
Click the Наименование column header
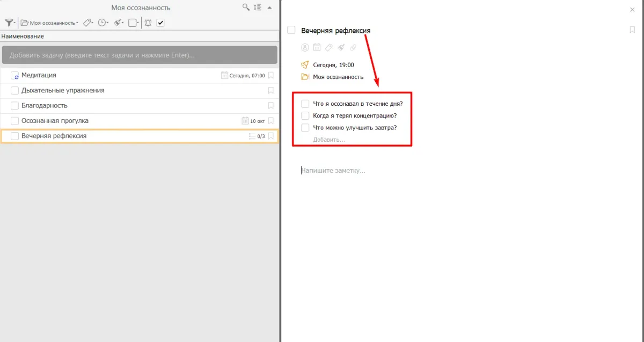pyautogui.click(x=23, y=36)
